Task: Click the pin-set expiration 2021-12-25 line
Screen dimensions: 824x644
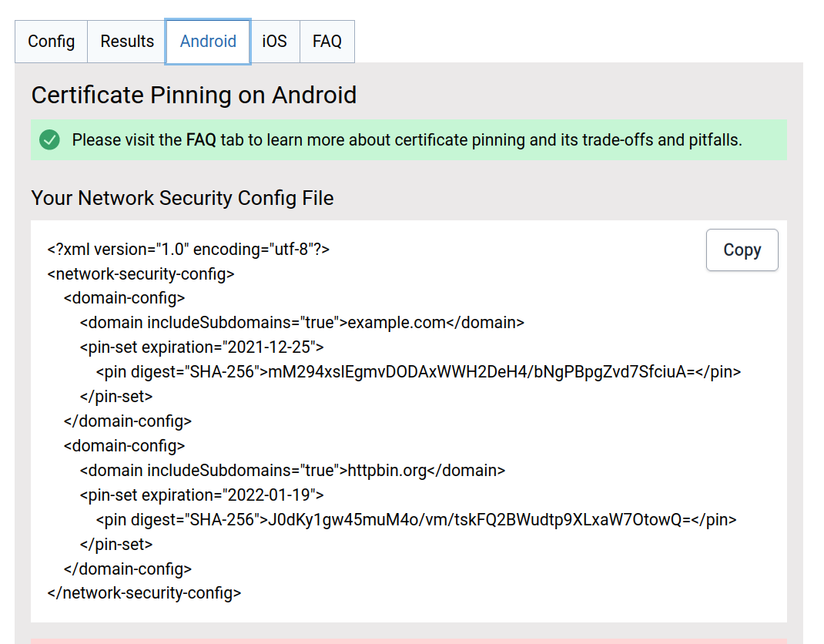Action: (x=202, y=347)
